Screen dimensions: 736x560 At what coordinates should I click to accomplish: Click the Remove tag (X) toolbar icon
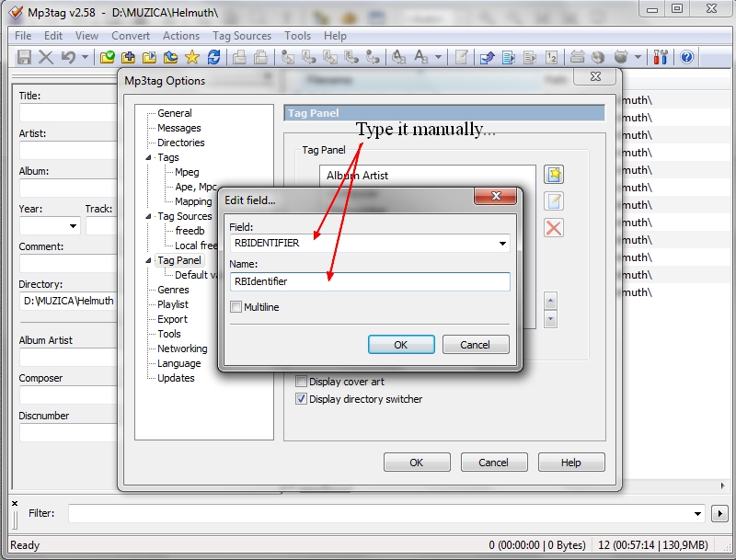[45, 57]
